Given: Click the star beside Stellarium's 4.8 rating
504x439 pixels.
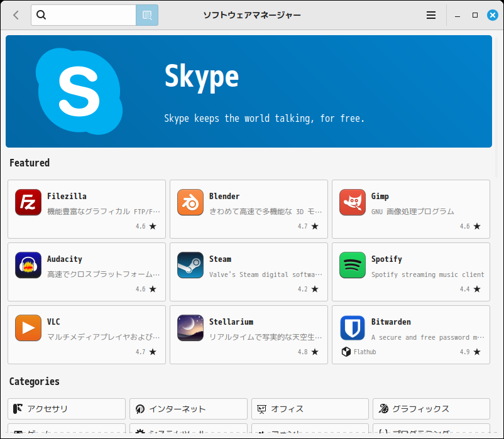Looking at the screenshot, I should (x=315, y=352).
